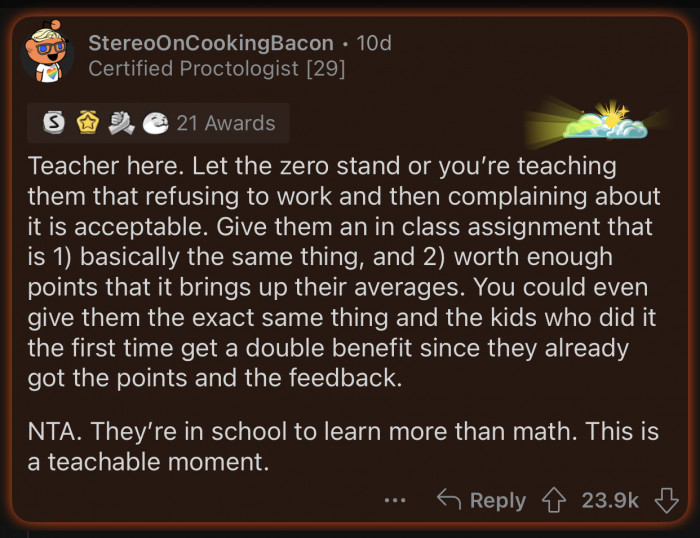Click the reply arrow icon

point(449,500)
